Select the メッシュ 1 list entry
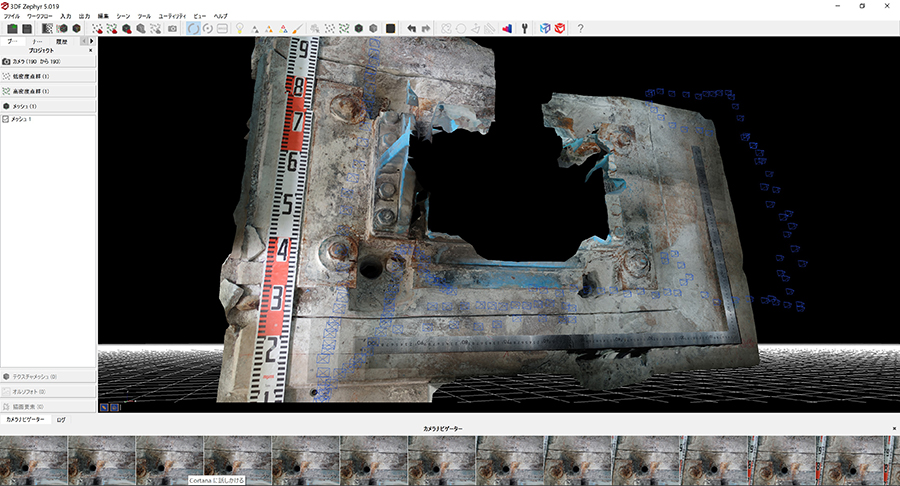900x486 pixels. click(21, 119)
